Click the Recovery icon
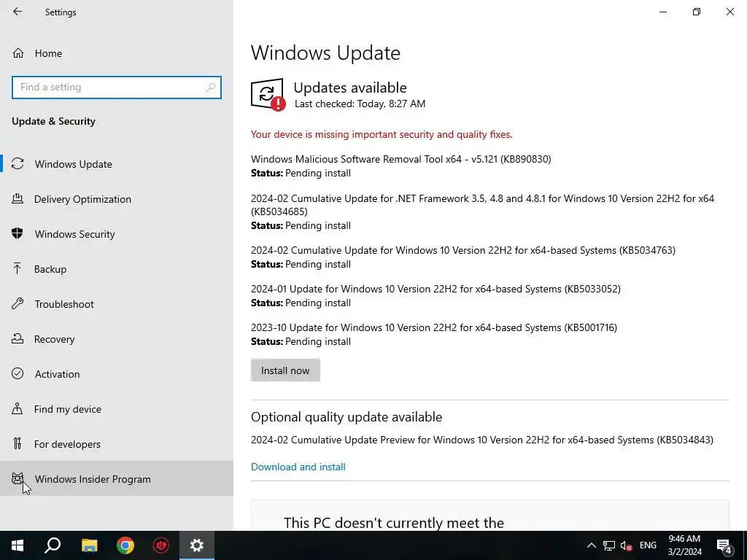 (x=18, y=338)
